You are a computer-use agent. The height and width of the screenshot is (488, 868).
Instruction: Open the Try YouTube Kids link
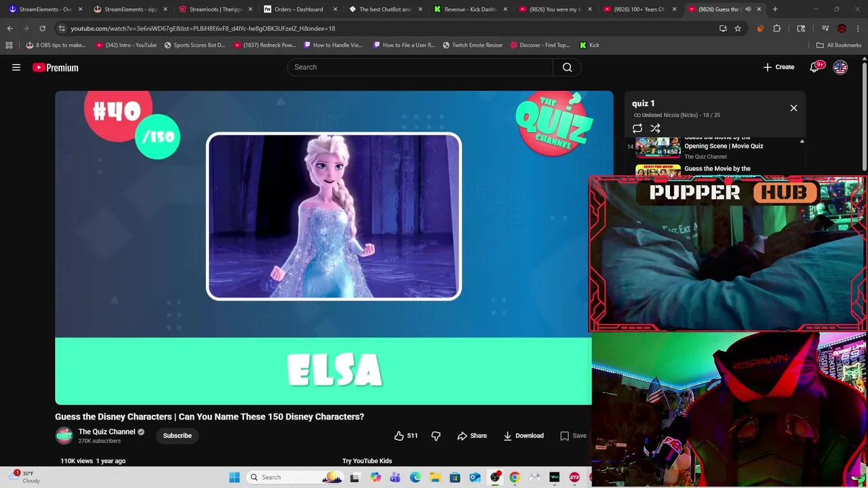tap(367, 461)
